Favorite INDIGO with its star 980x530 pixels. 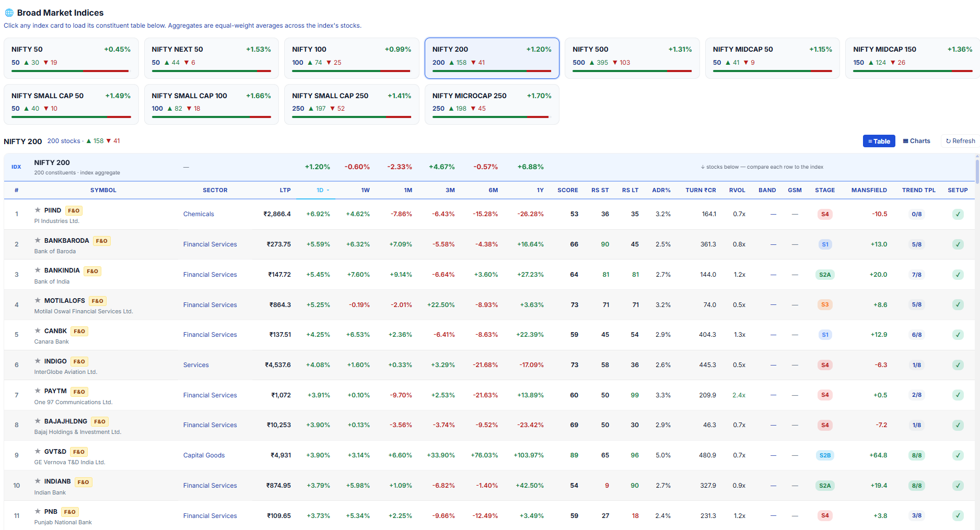click(38, 361)
